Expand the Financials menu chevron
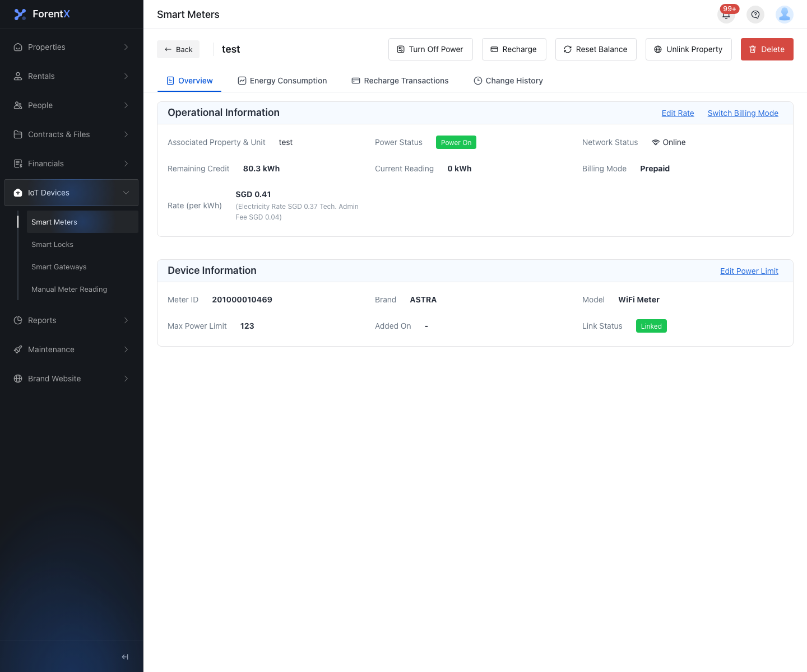The height and width of the screenshot is (672, 807). coord(126,164)
